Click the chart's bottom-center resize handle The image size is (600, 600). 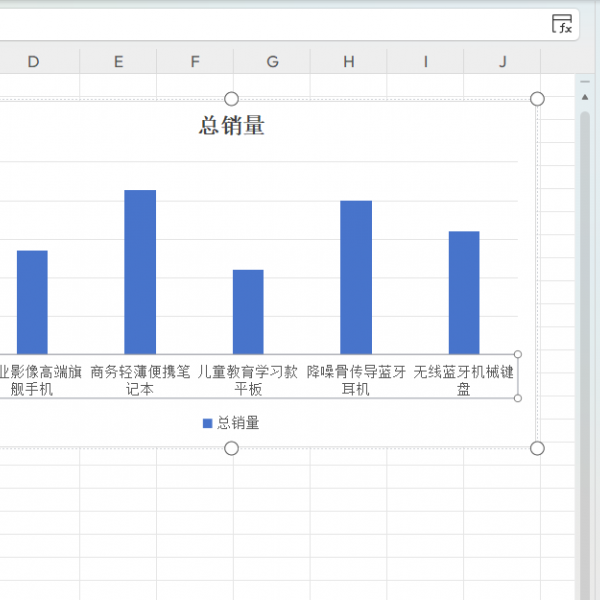coord(231,448)
